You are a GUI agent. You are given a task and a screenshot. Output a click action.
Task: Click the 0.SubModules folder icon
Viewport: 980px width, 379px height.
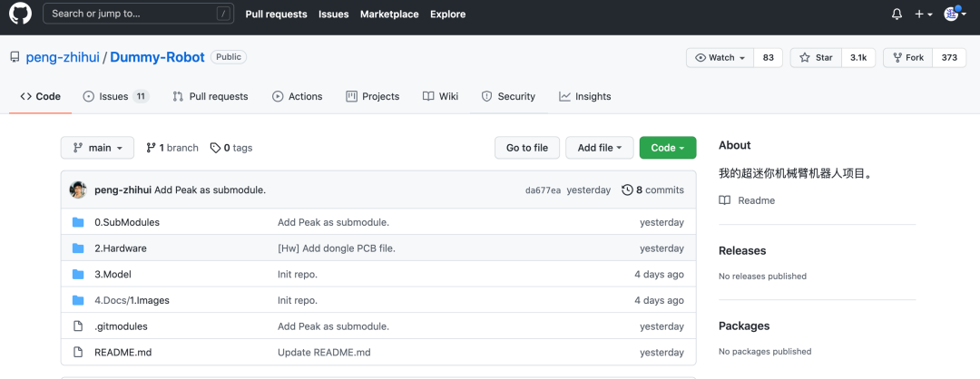pos(78,222)
